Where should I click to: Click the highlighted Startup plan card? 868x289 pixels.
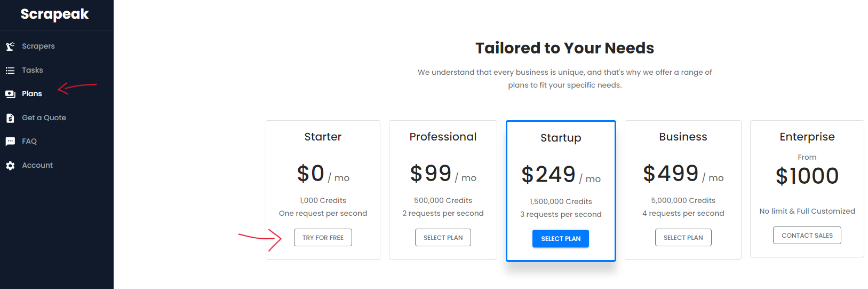coord(561,191)
